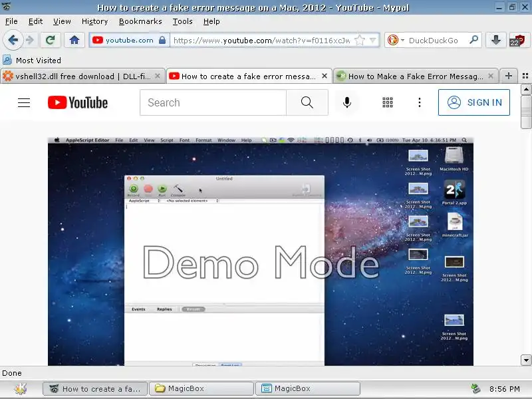Reload the page with the green refresh icon

point(51,41)
